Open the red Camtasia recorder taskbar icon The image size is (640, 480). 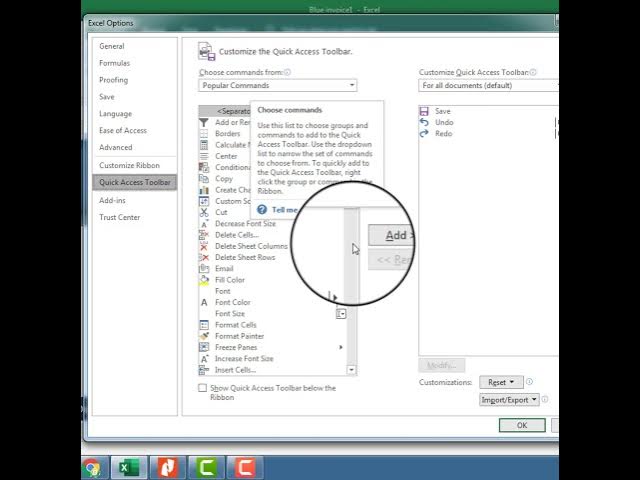(245, 468)
